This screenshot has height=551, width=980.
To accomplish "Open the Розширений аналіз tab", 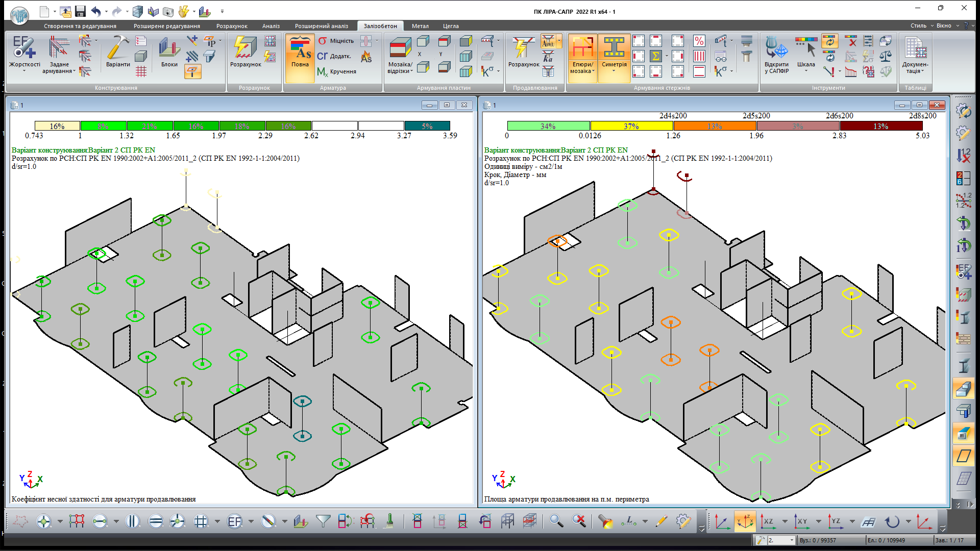I will tap(321, 26).
